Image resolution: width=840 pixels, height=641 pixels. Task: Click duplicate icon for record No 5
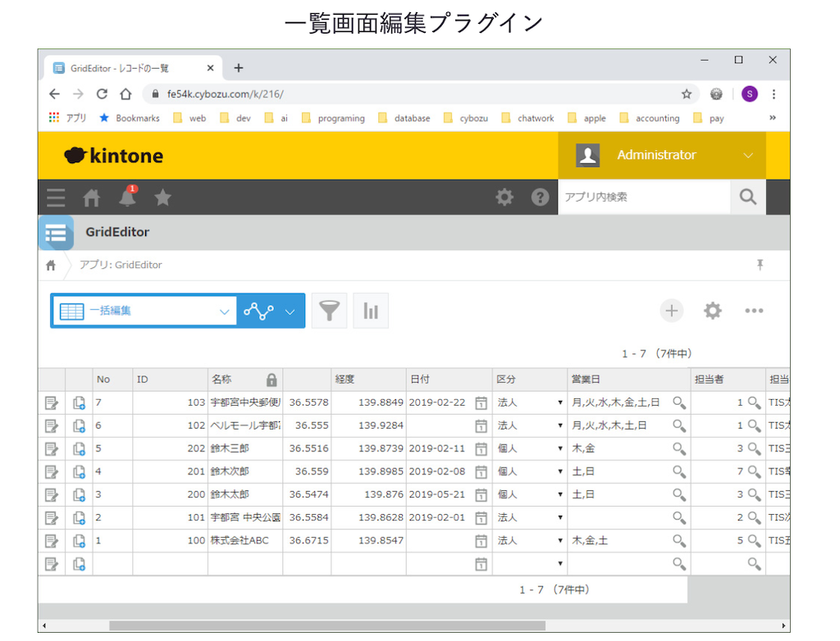[79, 448]
